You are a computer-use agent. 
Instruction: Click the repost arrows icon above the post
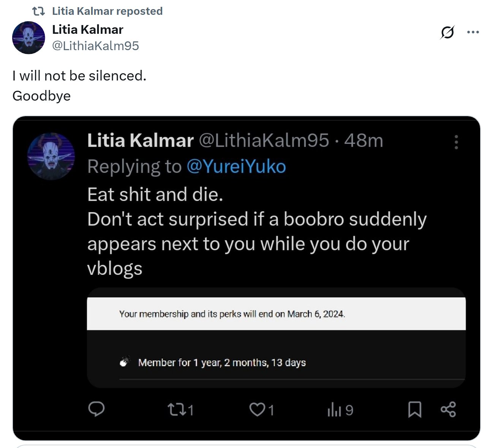click(38, 11)
